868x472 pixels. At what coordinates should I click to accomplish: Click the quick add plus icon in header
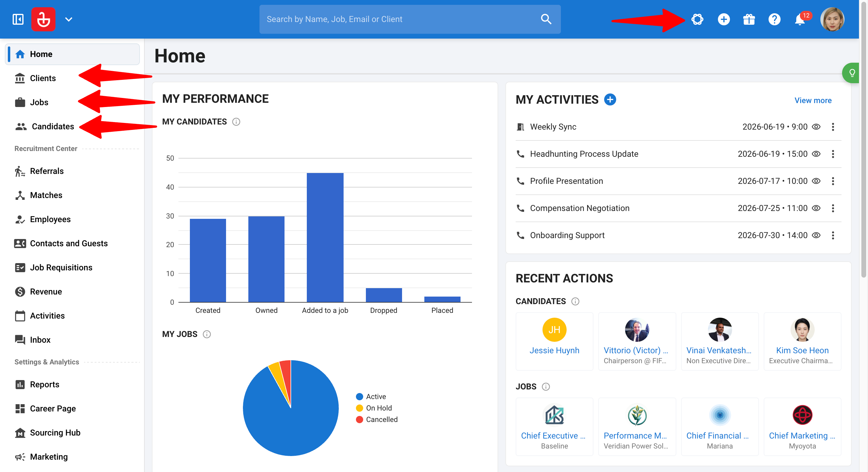pyautogui.click(x=723, y=19)
